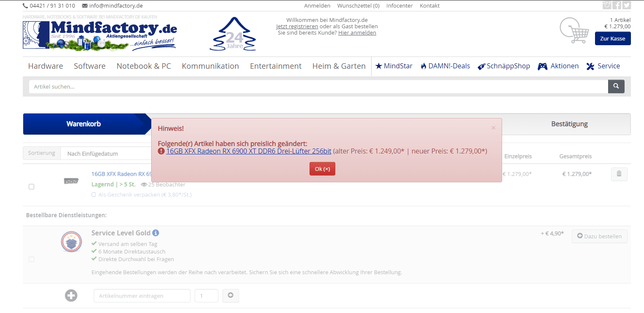Open the 16GB XFX Radeon cart item title
The height and width of the screenshot is (313, 644).
[x=121, y=174]
